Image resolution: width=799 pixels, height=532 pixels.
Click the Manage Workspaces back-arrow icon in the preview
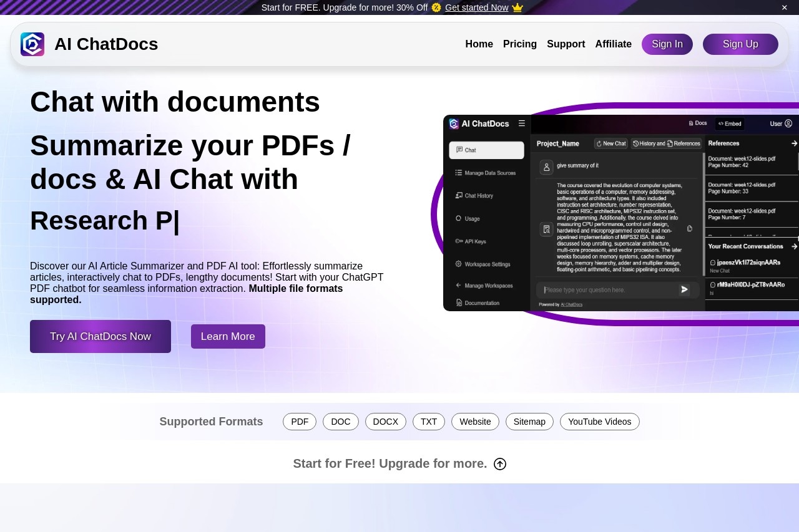(459, 285)
